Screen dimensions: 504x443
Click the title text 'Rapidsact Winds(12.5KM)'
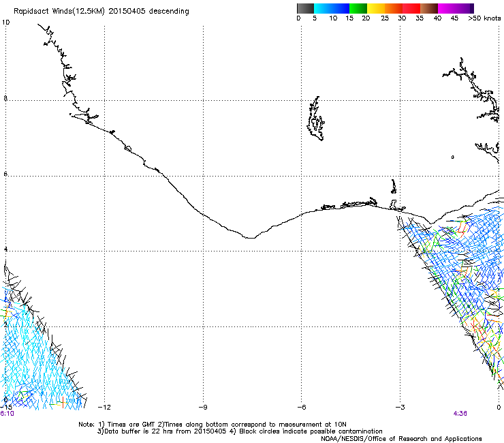tap(59, 12)
